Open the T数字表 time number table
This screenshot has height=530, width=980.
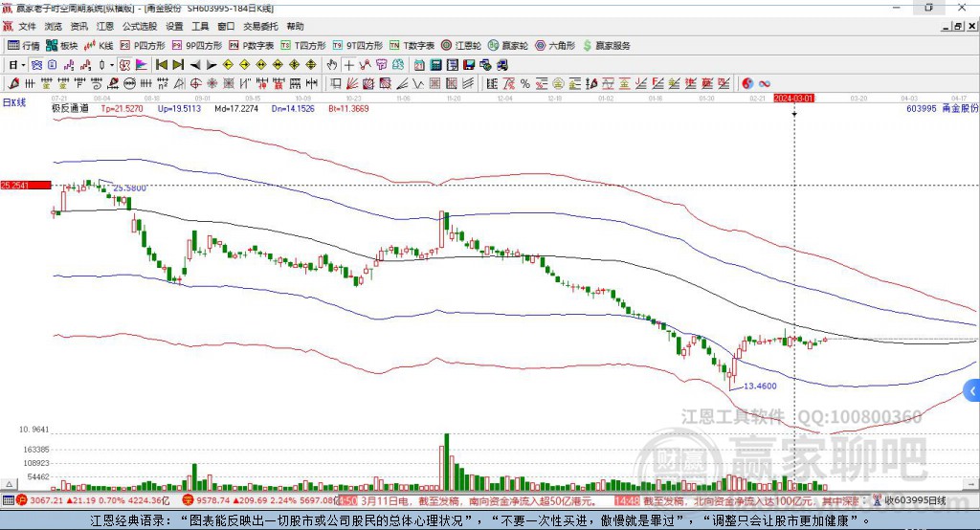pos(412,46)
